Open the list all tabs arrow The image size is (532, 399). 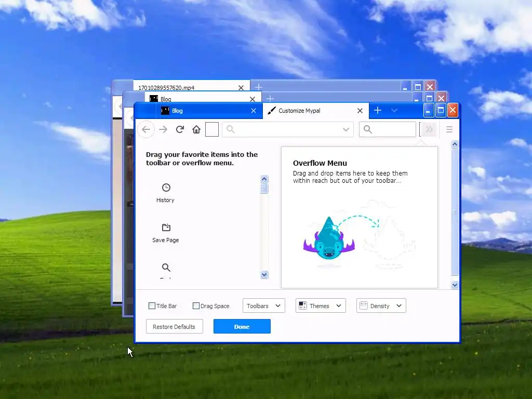click(x=394, y=110)
